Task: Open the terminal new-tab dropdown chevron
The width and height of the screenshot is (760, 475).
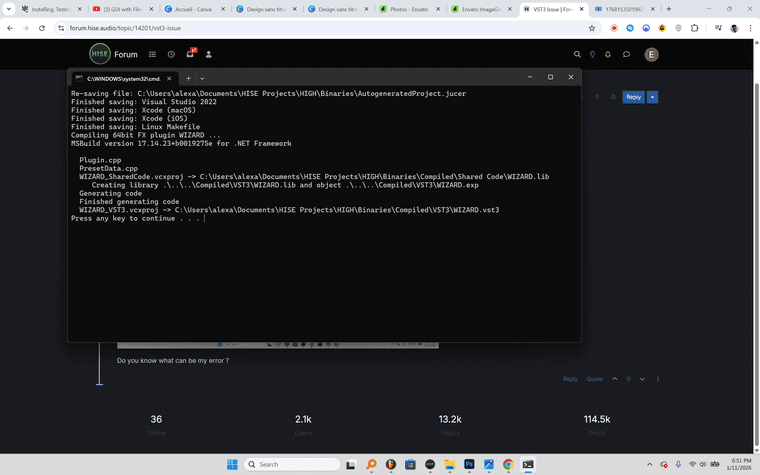Action: click(202, 79)
